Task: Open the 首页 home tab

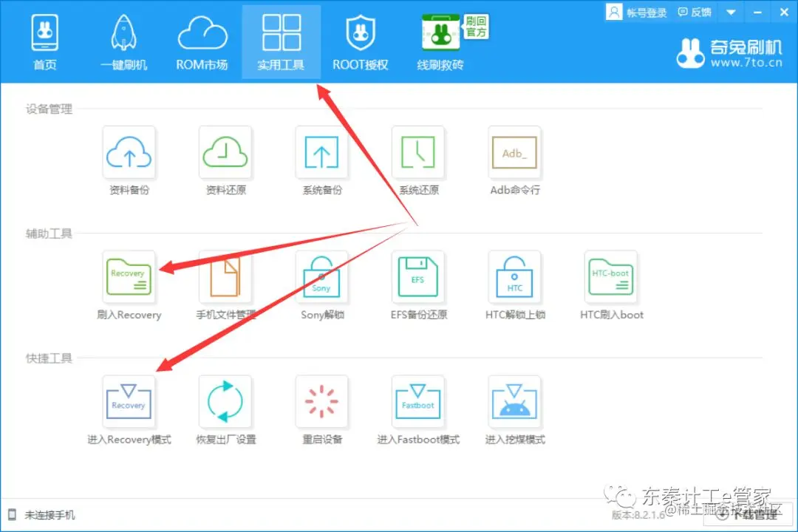Action: click(x=45, y=43)
